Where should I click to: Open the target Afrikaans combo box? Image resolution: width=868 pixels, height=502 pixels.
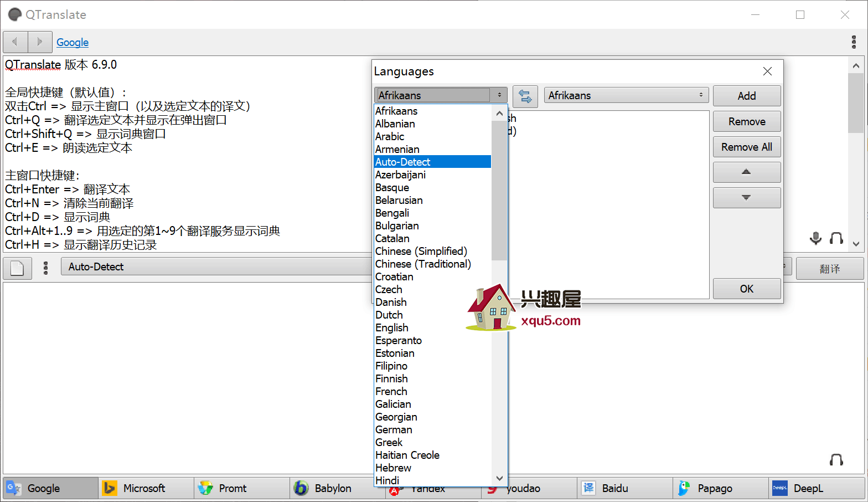[626, 95]
